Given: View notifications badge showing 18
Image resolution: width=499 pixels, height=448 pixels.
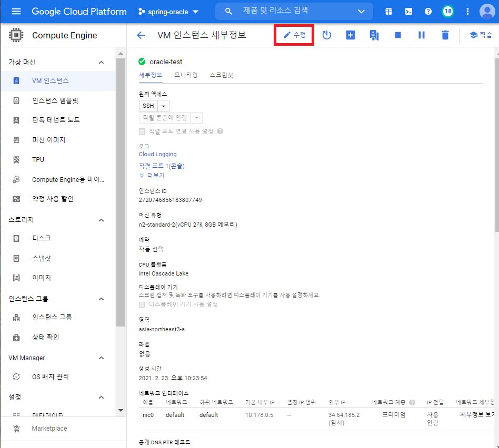Looking at the screenshot, I should 448,12.
